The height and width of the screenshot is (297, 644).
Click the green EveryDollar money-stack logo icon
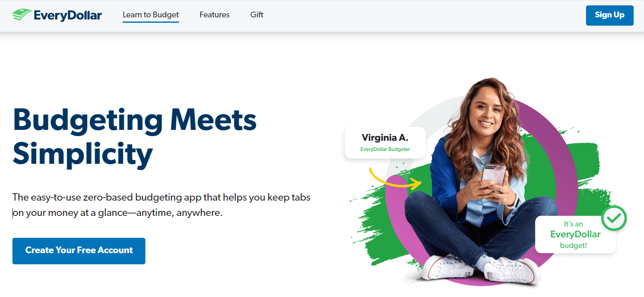click(22, 15)
